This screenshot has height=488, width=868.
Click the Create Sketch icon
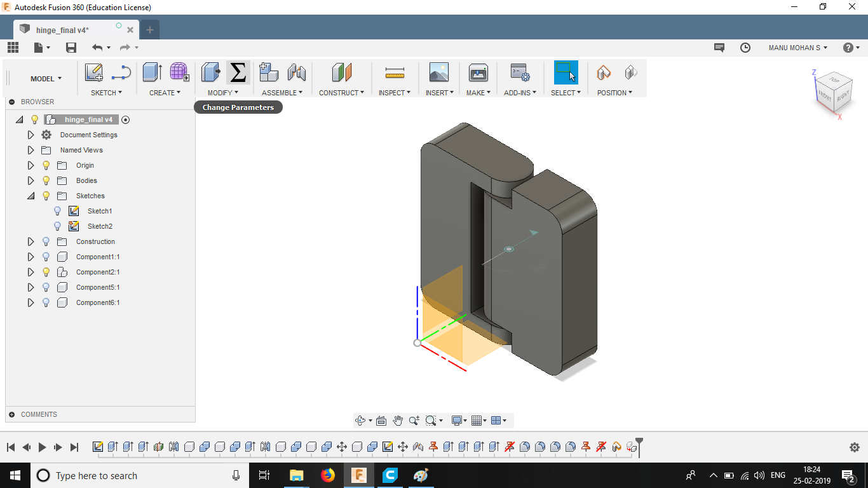[x=94, y=72]
